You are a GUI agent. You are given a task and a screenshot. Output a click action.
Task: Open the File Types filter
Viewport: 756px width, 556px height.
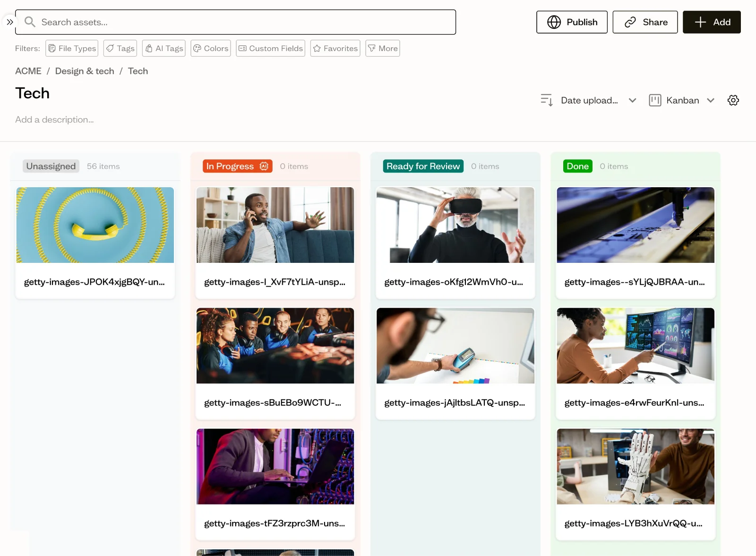72,48
